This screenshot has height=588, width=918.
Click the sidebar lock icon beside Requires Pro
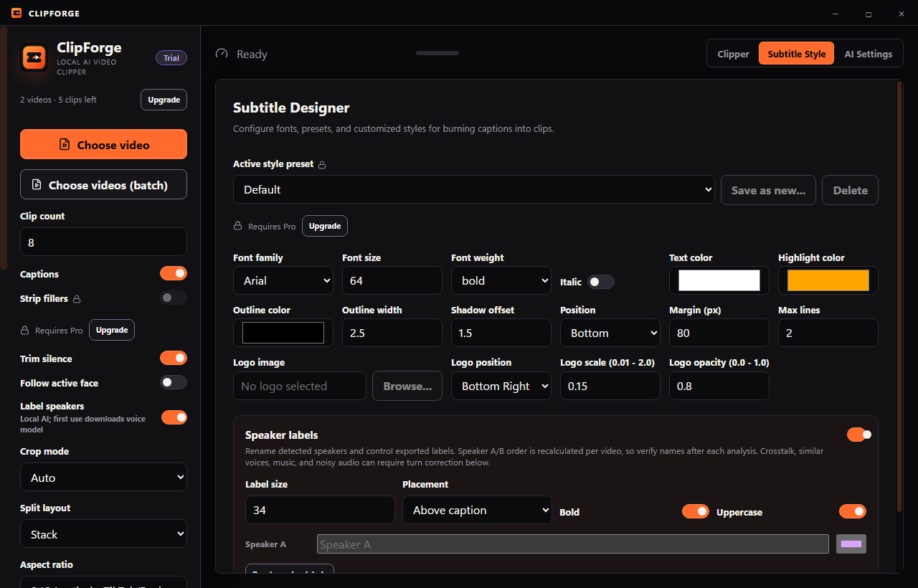coord(24,331)
